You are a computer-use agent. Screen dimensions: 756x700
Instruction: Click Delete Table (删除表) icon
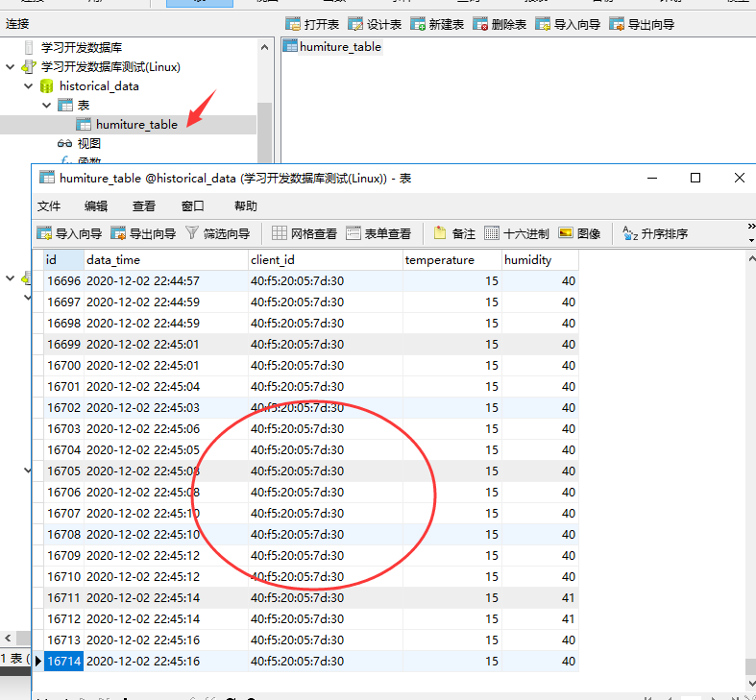(x=480, y=24)
